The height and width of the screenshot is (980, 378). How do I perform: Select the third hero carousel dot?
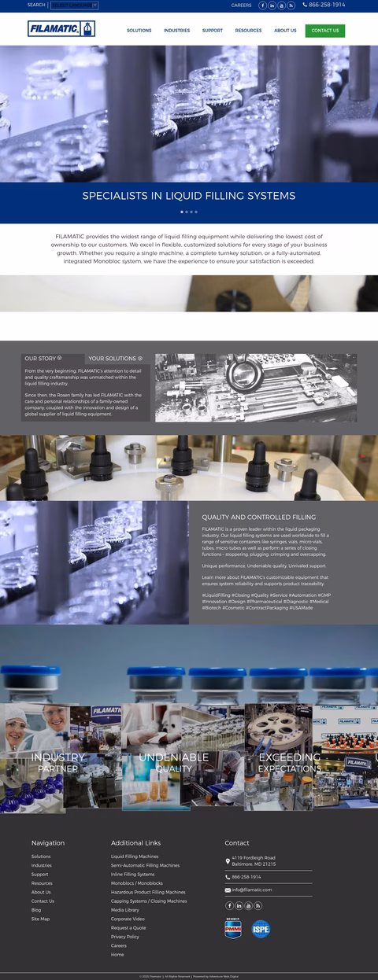coord(191,212)
